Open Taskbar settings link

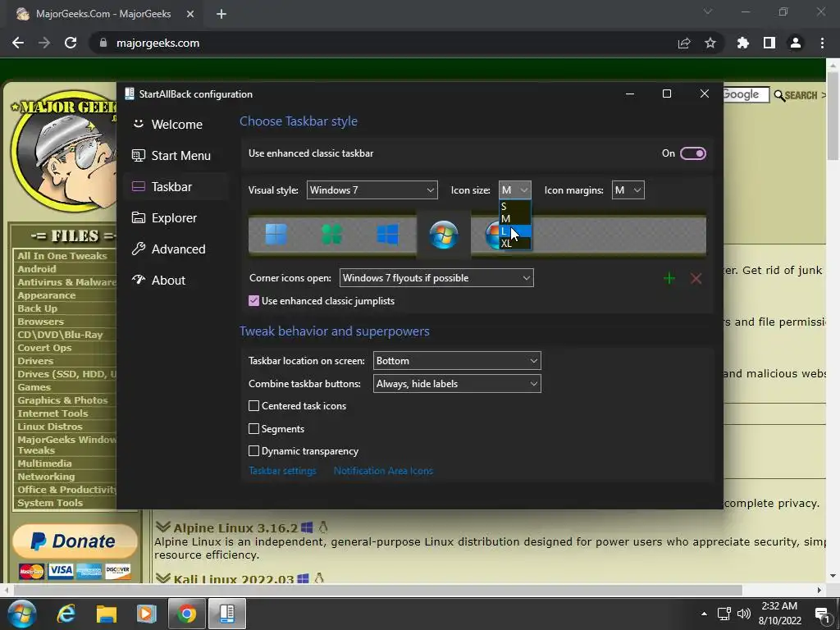pos(282,471)
